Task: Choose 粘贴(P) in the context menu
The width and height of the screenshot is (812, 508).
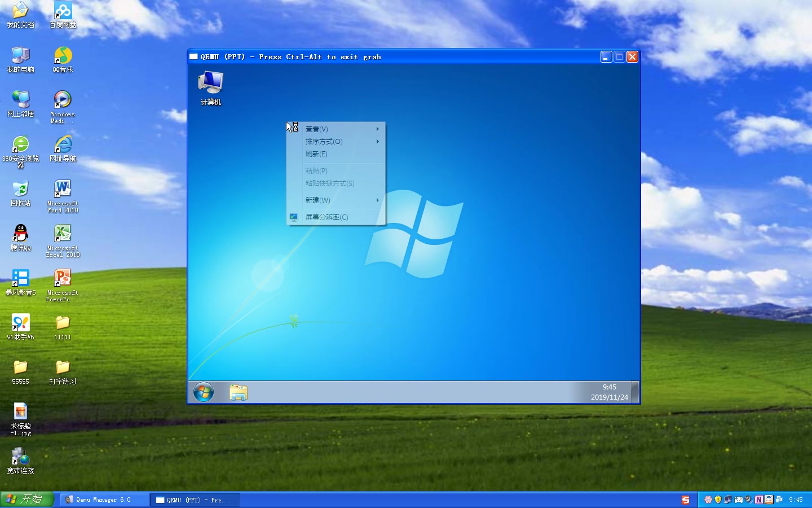Action: [x=336, y=171]
